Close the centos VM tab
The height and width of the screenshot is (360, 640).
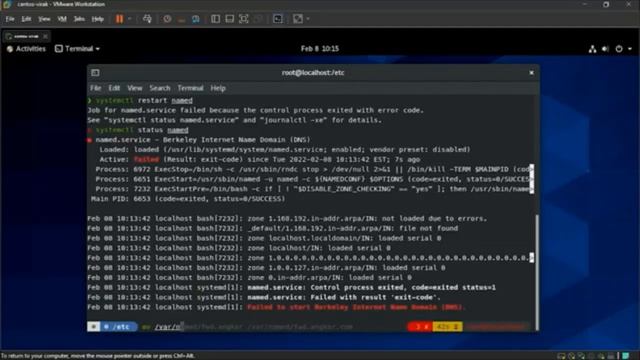(45, 36)
